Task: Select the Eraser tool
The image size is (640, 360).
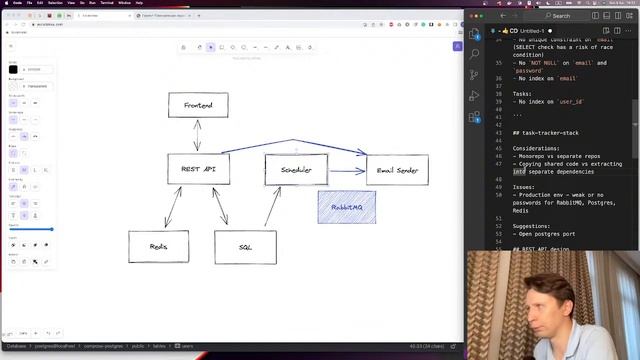Action: coord(310,47)
